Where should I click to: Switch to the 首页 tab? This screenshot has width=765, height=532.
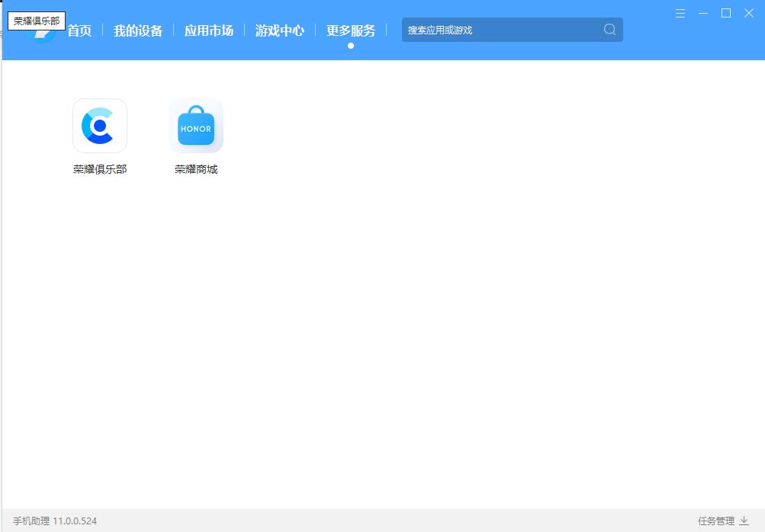(x=79, y=30)
